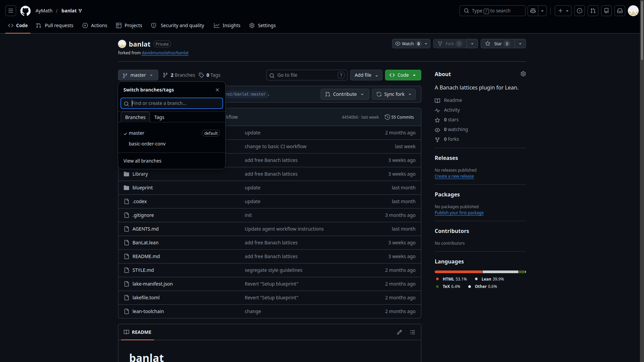Open the issues icon in header

coord(580,11)
